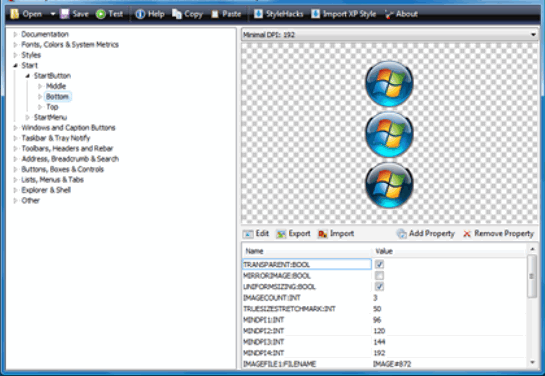Enable the MIRRORIMAGE:BOOL checkbox
Viewport: 545px width, 376px height.
[x=379, y=276]
